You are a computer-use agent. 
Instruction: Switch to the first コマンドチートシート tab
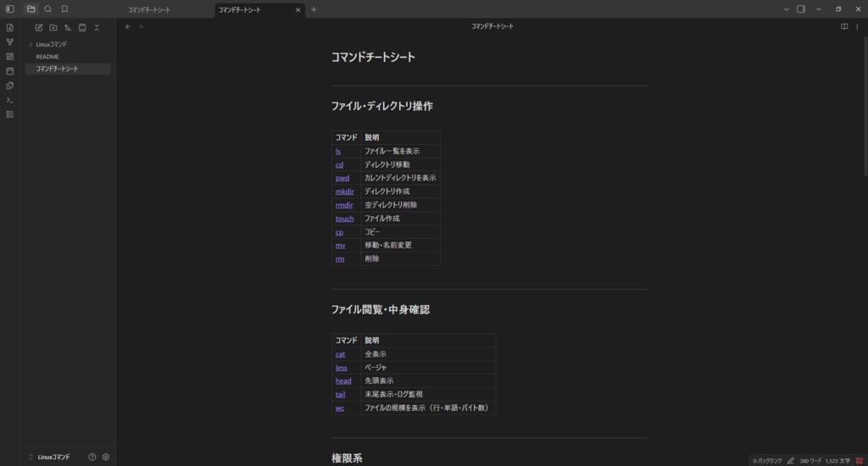(x=149, y=10)
